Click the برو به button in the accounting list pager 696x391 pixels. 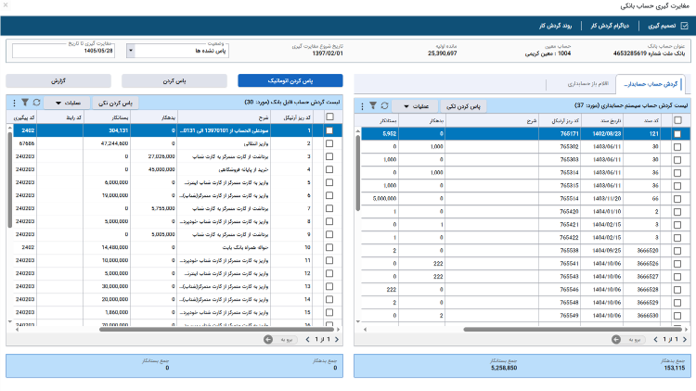click(634, 340)
